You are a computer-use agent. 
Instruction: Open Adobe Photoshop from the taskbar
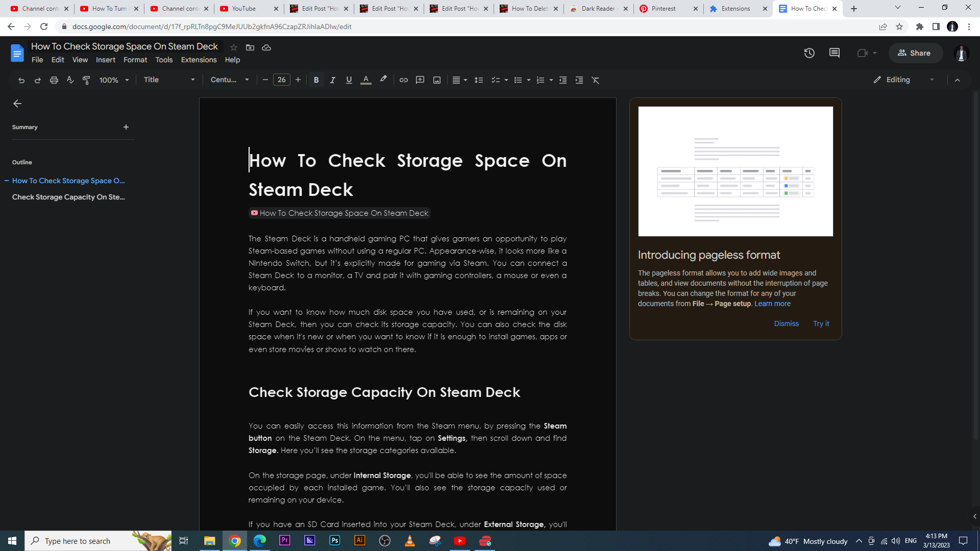[x=334, y=540]
